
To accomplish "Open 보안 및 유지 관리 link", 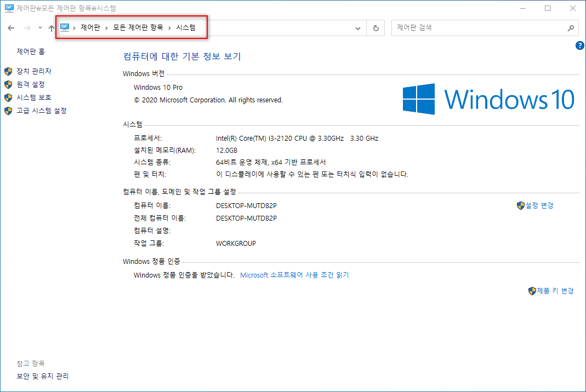I will [x=43, y=376].
